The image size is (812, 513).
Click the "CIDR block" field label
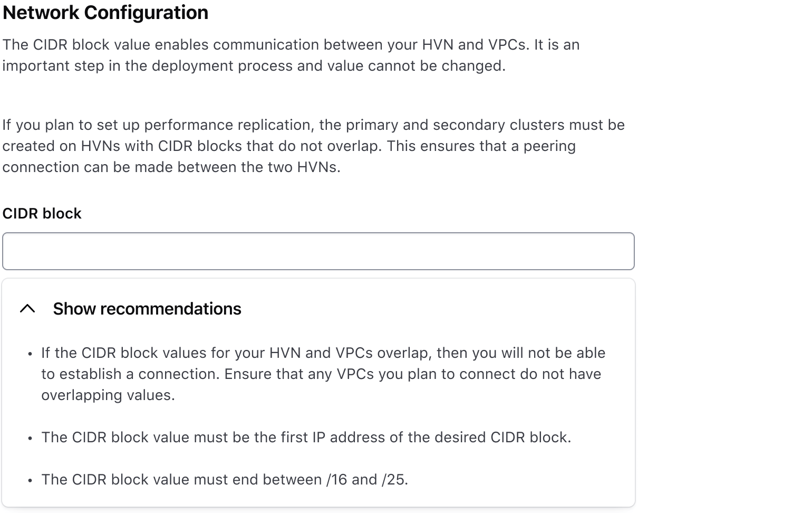coord(42,213)
